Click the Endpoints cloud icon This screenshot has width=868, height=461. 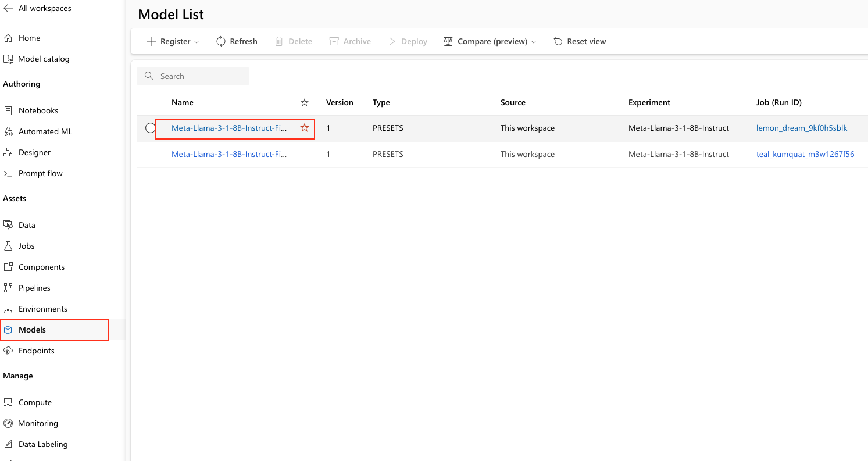[8, 351]
